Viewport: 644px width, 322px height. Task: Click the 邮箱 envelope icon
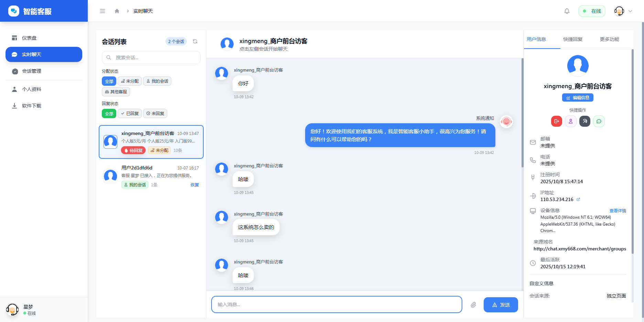[533, 142]
